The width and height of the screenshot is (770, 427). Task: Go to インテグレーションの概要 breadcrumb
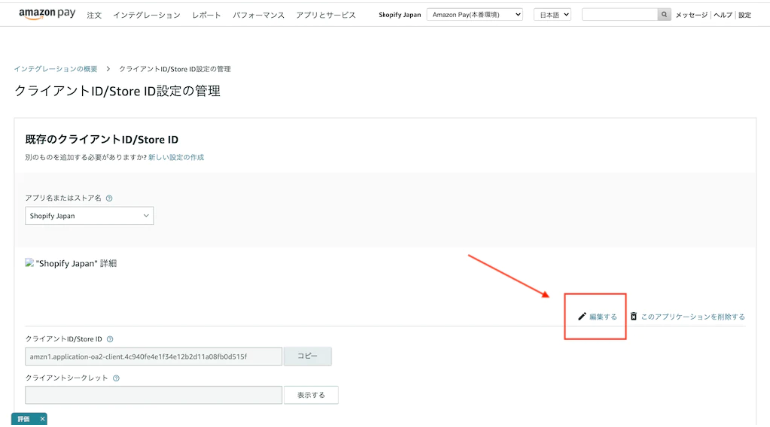tap(55, 69)
